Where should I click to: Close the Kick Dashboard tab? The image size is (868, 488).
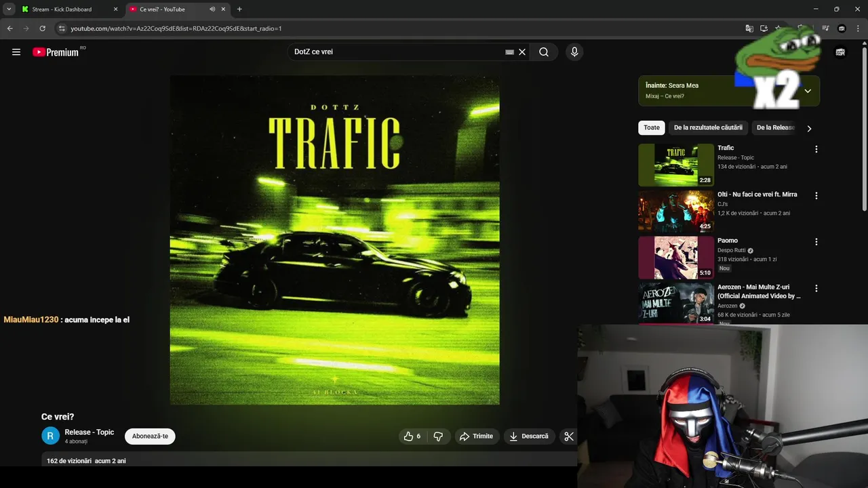pos(115,9)
